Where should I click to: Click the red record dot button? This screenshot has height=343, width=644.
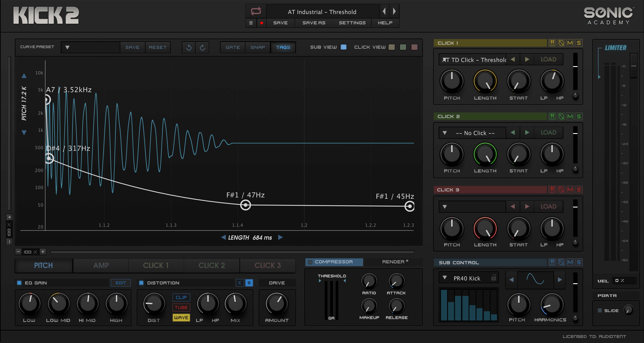pos(261,23)
